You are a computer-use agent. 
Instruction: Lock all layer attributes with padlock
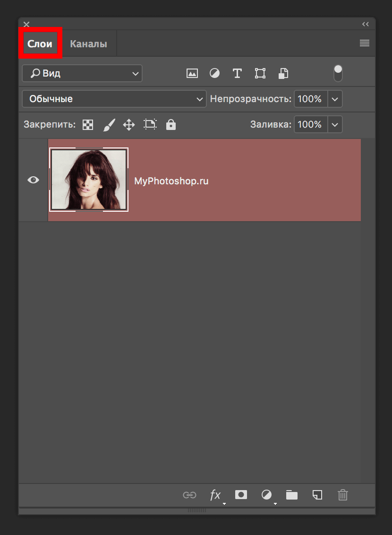[x=171, y=125]
